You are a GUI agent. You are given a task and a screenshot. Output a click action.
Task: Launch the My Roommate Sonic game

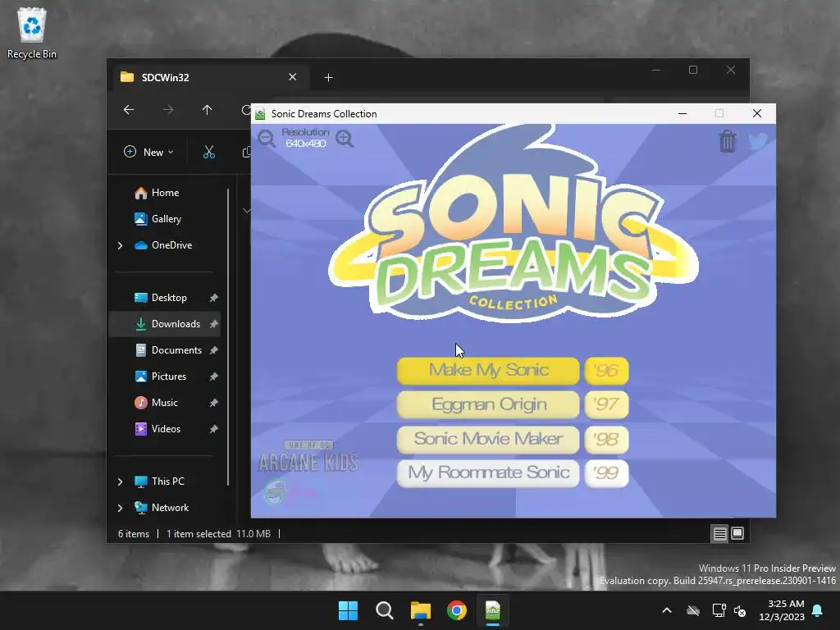(x=488, y=473)
